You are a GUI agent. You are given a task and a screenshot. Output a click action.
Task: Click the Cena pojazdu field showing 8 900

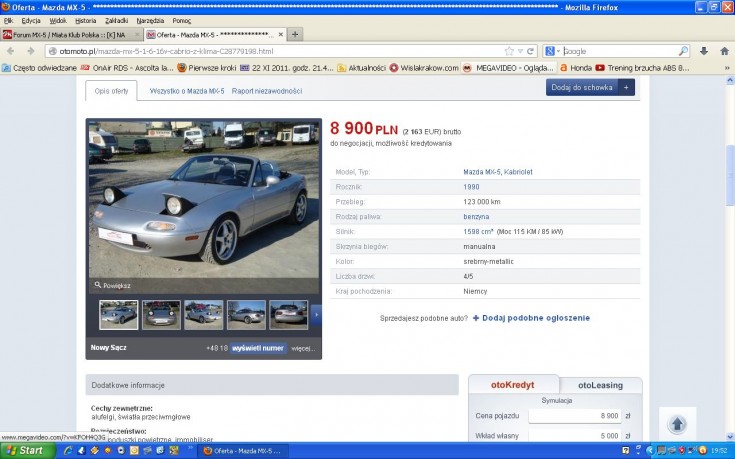point(575,416)
